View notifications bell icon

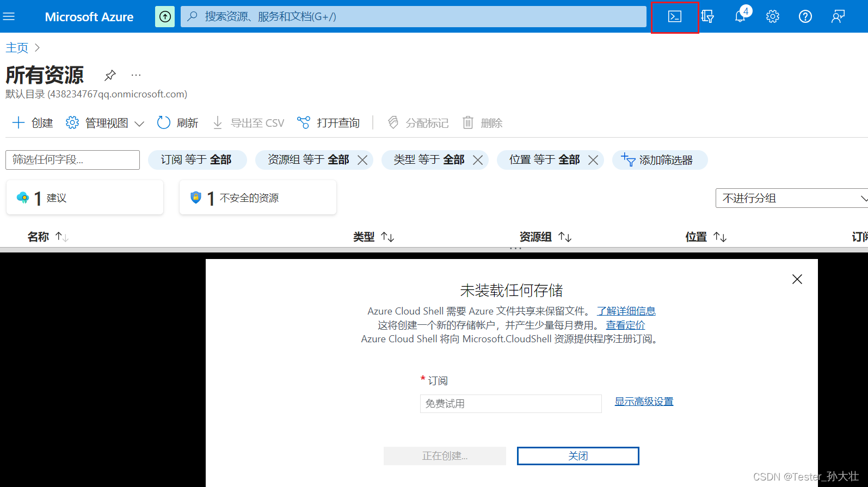click(741, 16)
